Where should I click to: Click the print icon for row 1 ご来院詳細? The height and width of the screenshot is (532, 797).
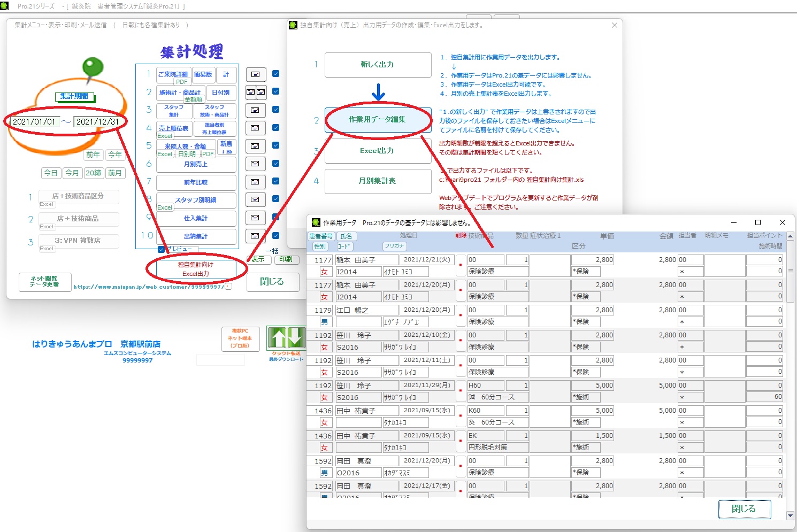pos(256,74)
